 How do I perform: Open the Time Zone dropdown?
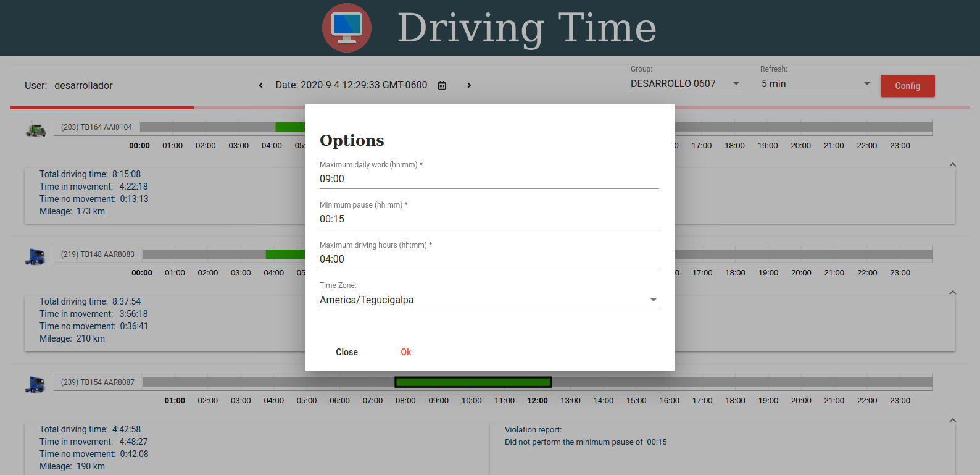tap(489, 300)
